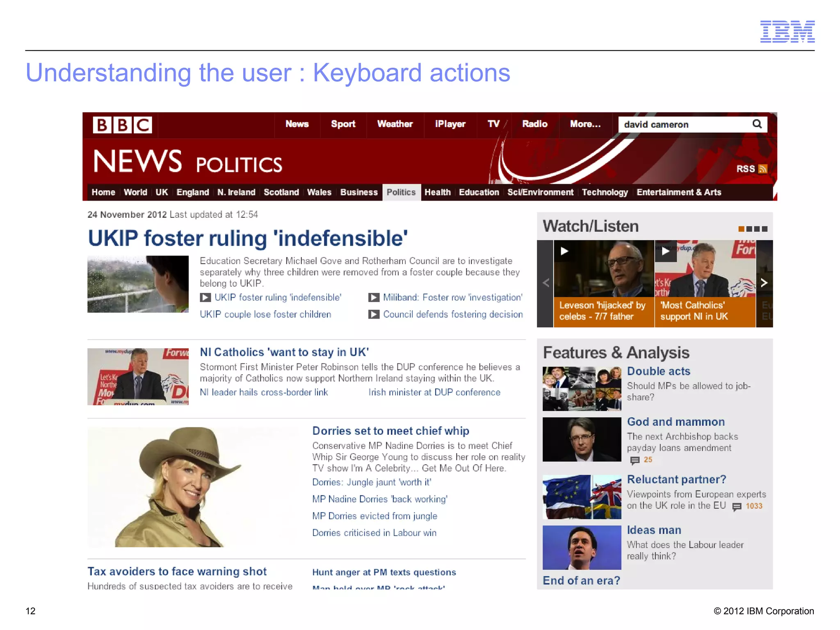Open the News top menu item
The width and height of the screenshot is (840, 630).
[x=297, y=124]
